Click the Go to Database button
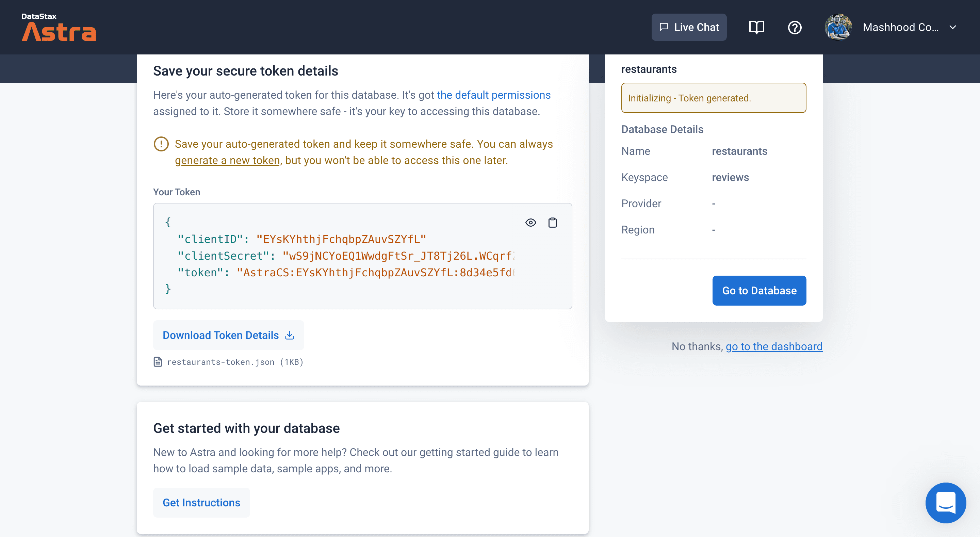 click(759, 290)
